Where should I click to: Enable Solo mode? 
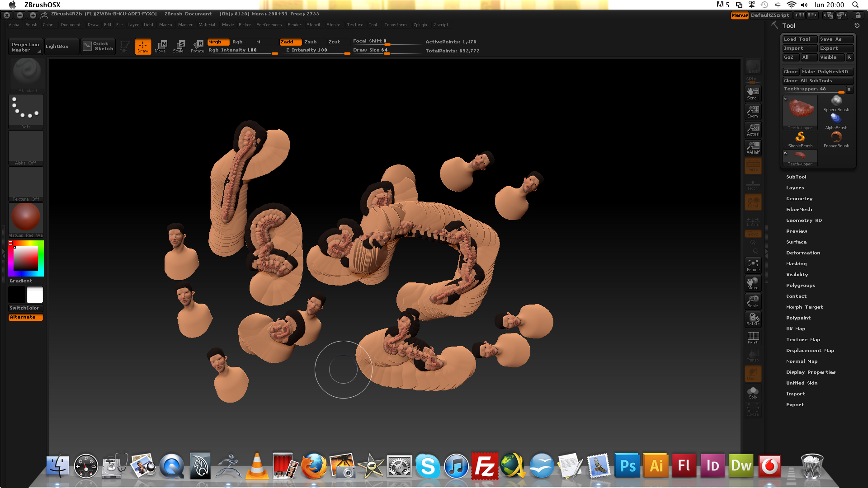click(x=753, y=392)
